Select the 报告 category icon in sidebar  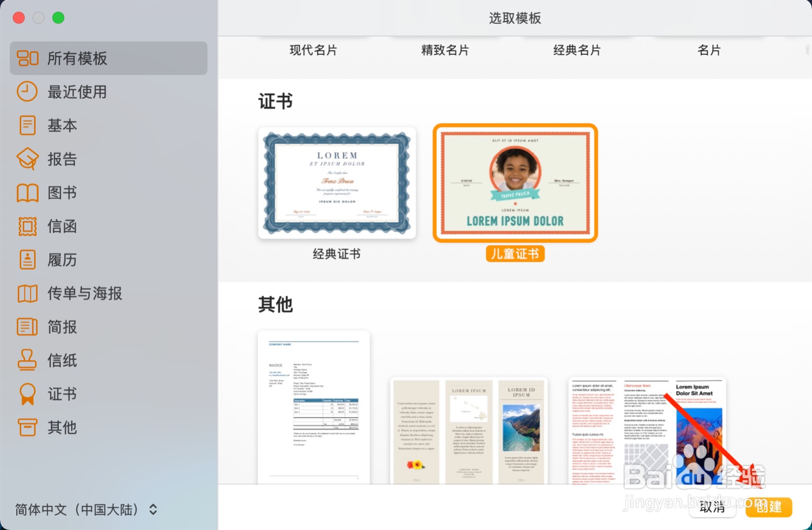click(27, 159)
